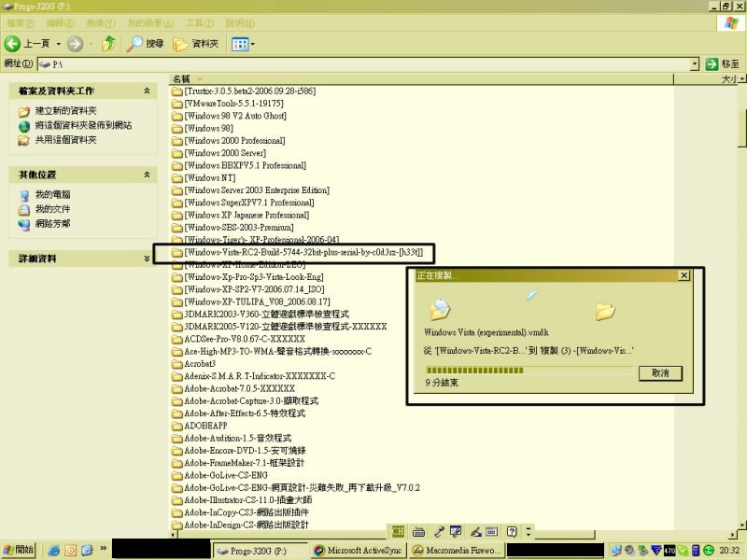Select [Windows 2000 Server] folder

coord(219,153)
